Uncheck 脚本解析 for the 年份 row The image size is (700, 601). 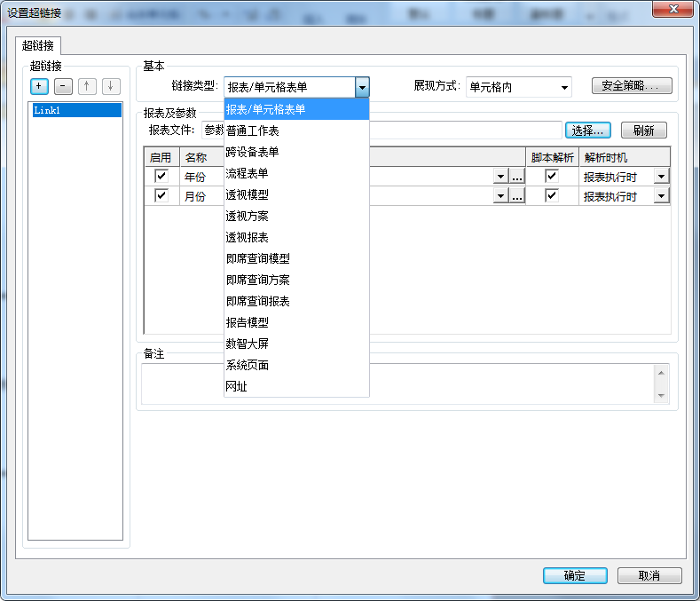pos(552,176)
